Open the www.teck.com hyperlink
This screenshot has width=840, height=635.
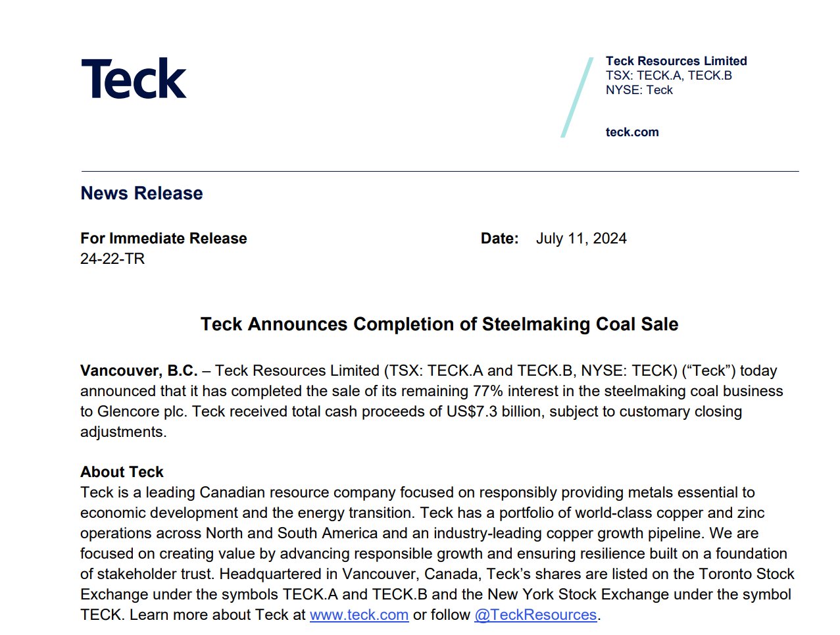coord(359,615)
